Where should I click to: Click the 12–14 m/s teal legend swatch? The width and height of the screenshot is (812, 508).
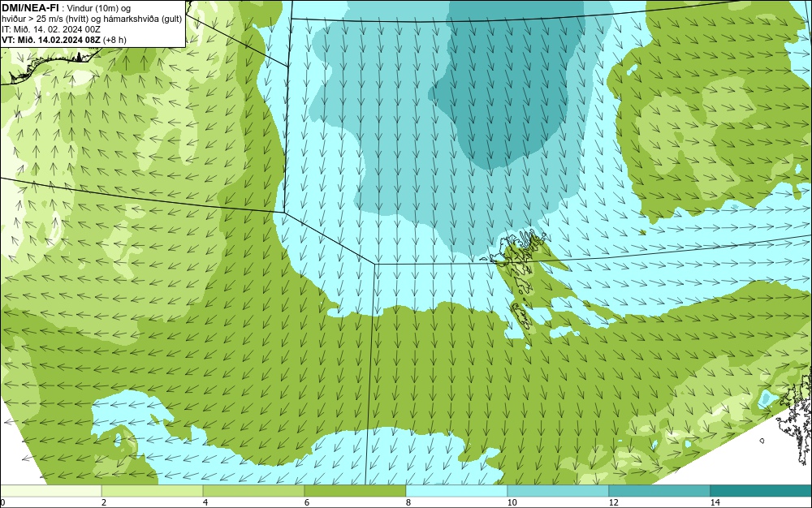659,490
